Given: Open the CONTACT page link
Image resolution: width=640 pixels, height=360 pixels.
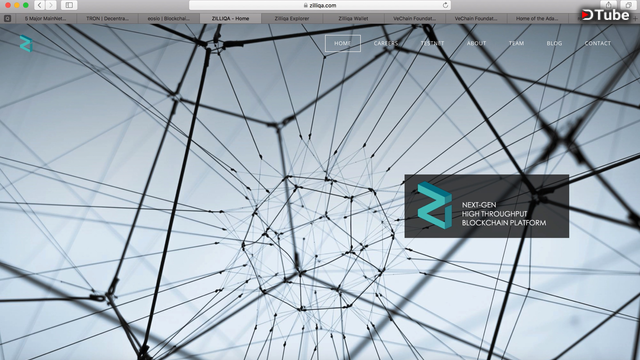Looking at the screenshot, I should (598, 43).
